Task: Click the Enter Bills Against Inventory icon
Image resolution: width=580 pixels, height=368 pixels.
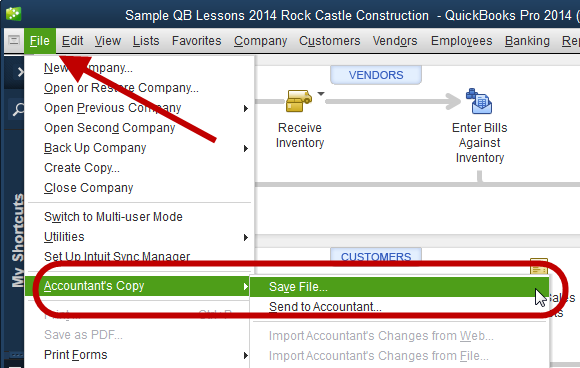Action: point(479,101)
